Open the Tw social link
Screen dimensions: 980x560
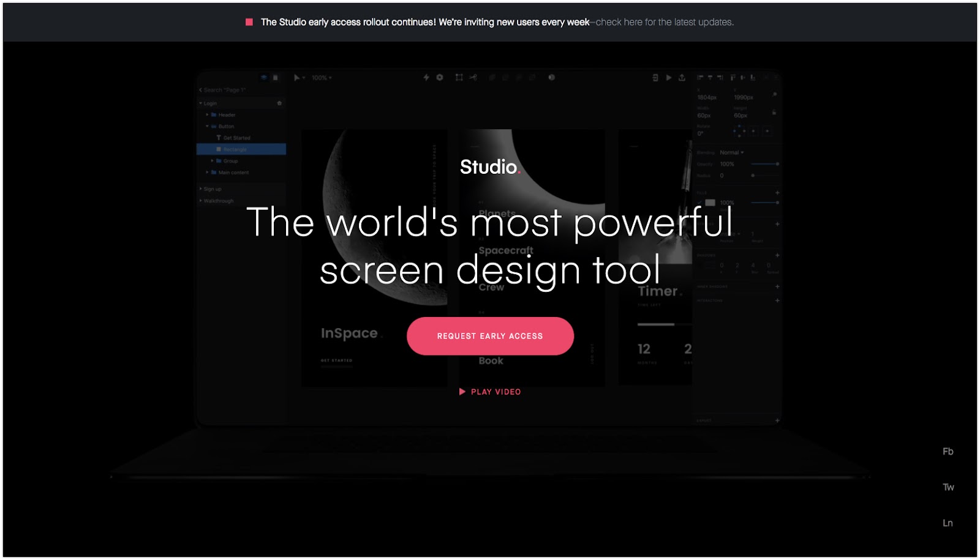(948, 487)
